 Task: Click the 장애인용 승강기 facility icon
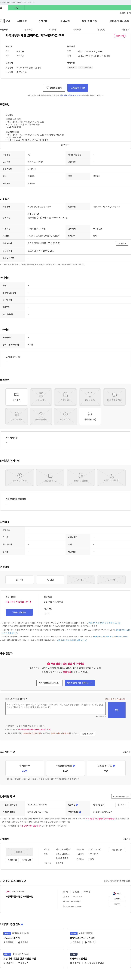click(x=50, y=478)
